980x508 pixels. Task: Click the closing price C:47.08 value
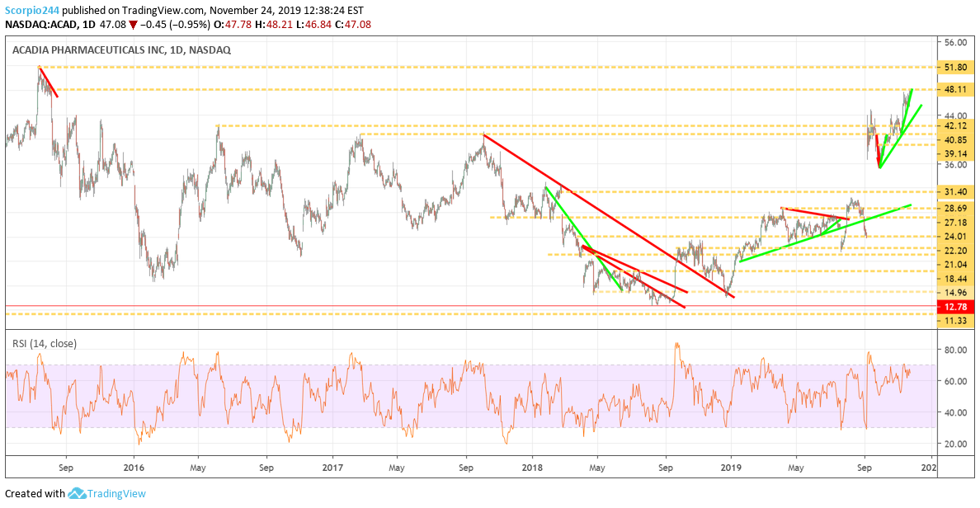pos(352,25)
